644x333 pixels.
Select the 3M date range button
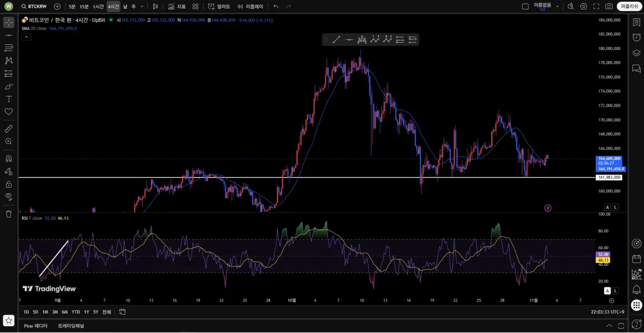55,312
